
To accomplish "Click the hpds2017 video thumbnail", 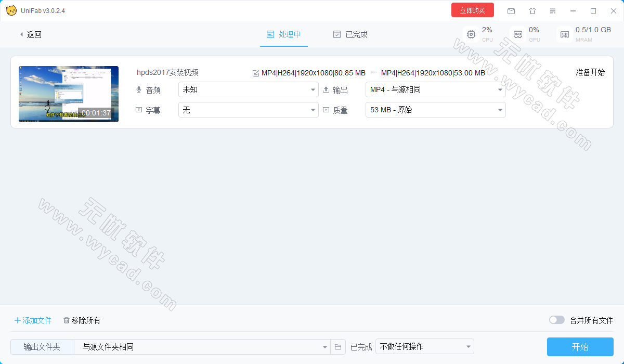I will pyautogui.click(x=69, y=94).
